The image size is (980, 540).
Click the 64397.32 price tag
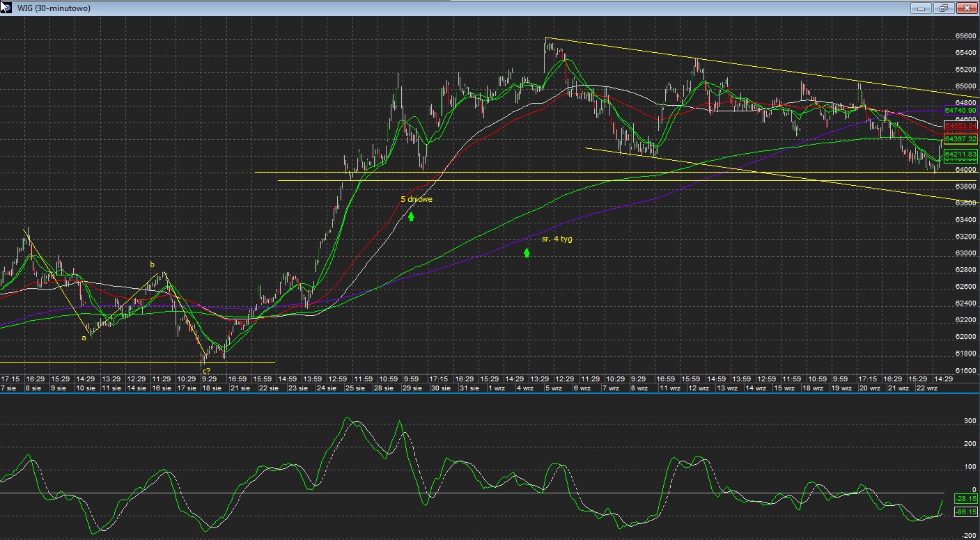click(960, 139)
